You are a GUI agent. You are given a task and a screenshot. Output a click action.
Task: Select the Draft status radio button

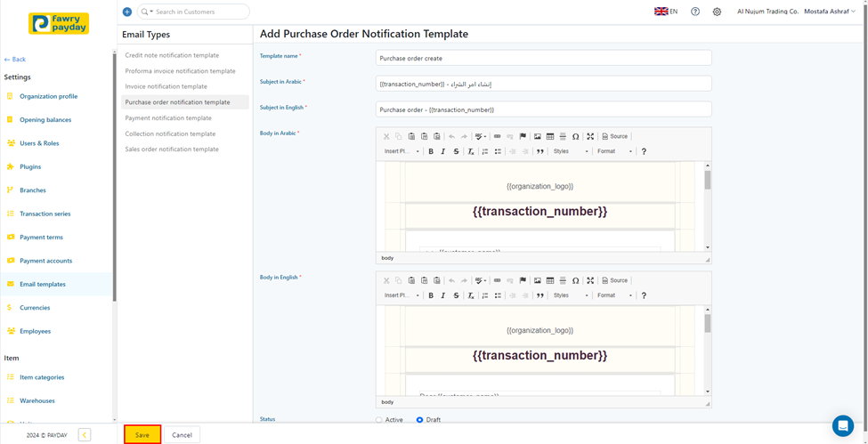click(420, 420)
